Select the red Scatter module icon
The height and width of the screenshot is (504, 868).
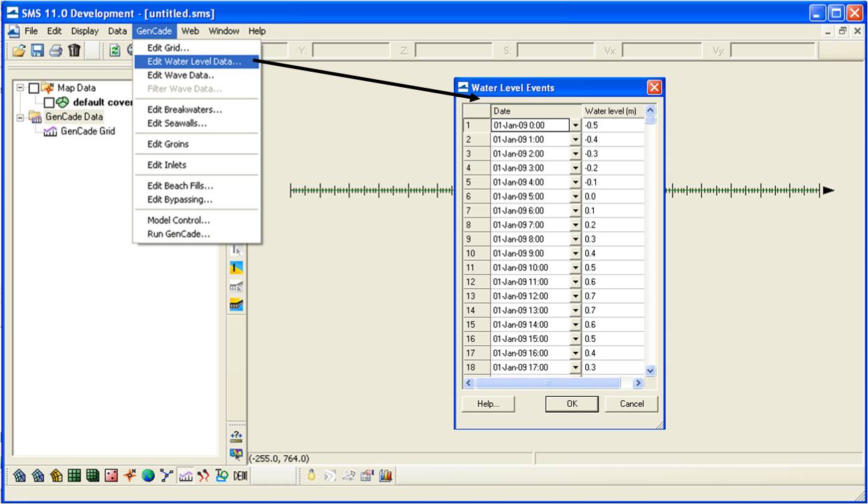pos(111,476)
